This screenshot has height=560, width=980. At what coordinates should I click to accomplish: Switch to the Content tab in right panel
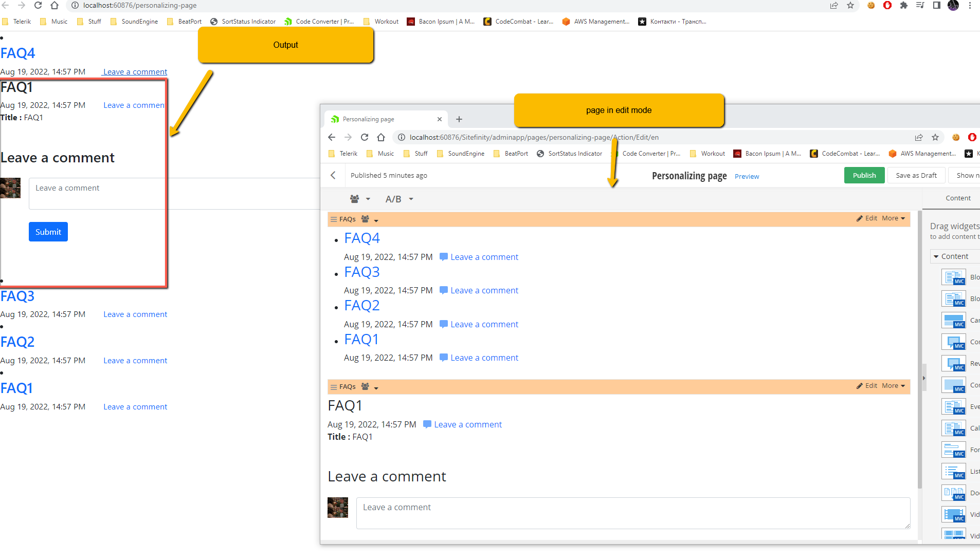(x=957, y=198)
